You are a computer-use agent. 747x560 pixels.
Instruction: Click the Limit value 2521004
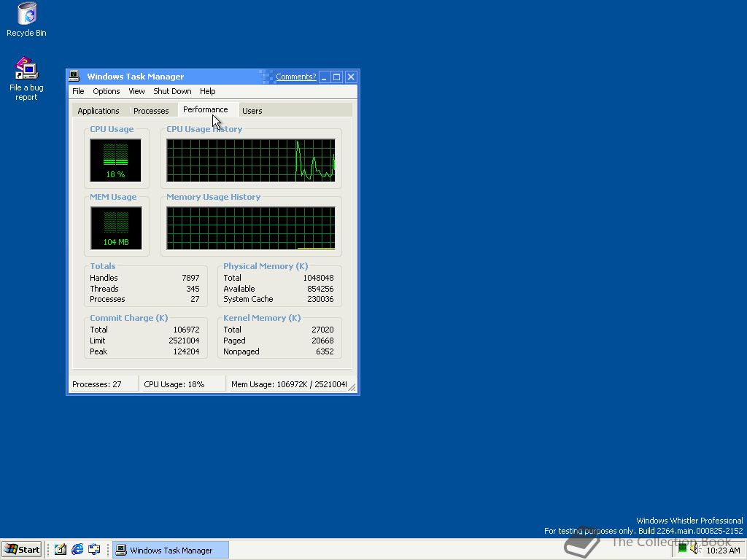tap(184, 341)
